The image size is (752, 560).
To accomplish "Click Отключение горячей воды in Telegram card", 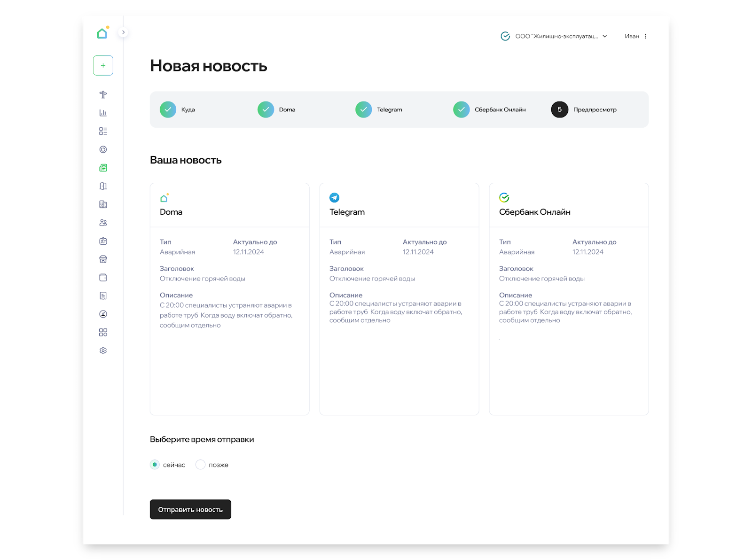I will (372, 279).
